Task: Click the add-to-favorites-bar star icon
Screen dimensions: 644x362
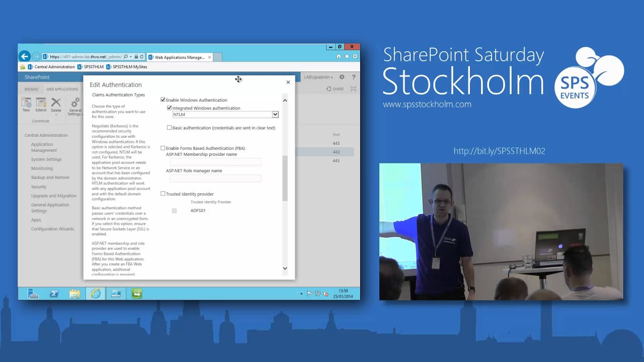Action: point(22,67)
